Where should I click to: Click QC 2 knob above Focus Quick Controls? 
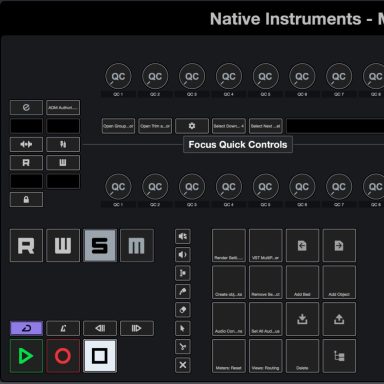[155, 76]
